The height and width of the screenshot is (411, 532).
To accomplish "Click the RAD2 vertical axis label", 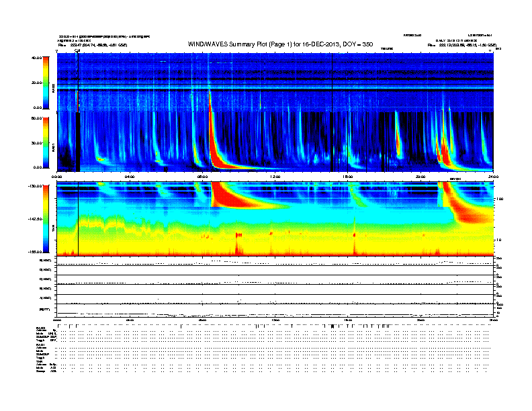I will pyautogui.click(x=53, y=88).
